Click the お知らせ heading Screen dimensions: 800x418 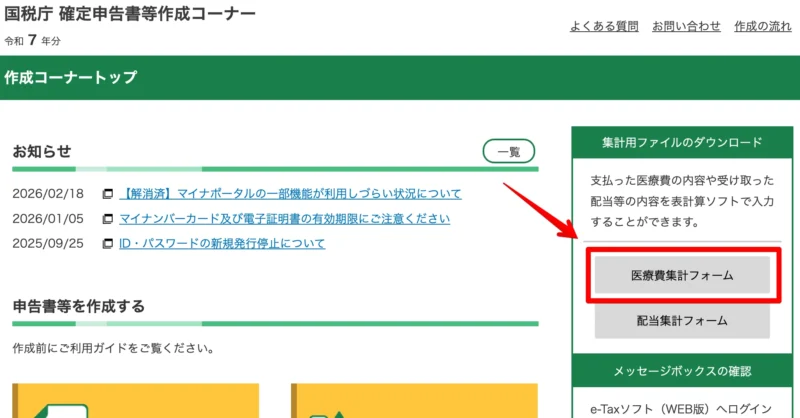coord(42,152)
